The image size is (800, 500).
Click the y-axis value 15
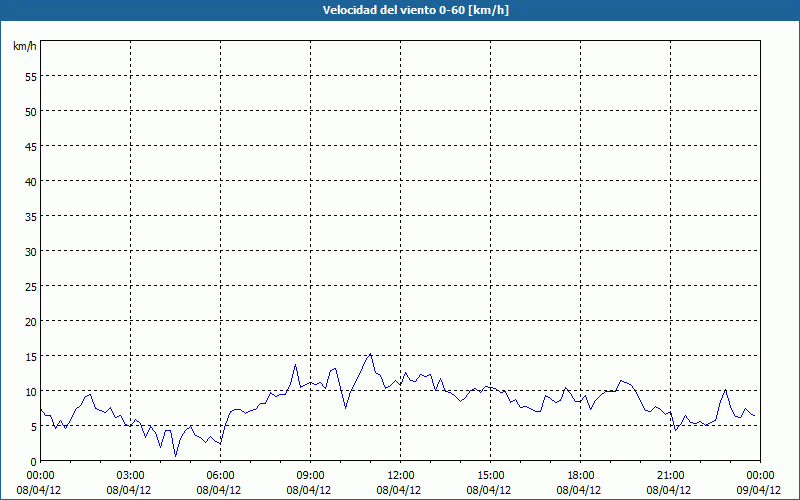click(x=31, y=357)
